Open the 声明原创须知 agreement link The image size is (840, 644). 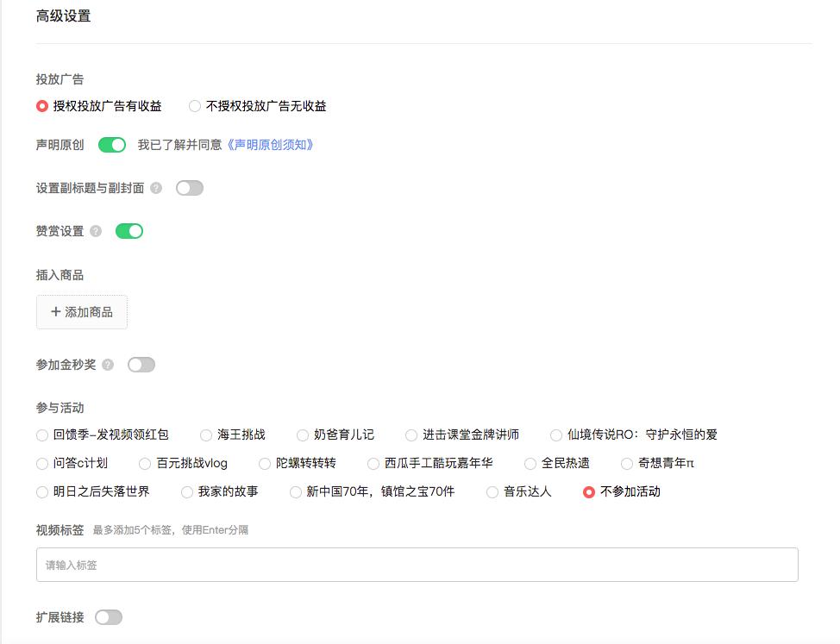click(x=273, y=145)
